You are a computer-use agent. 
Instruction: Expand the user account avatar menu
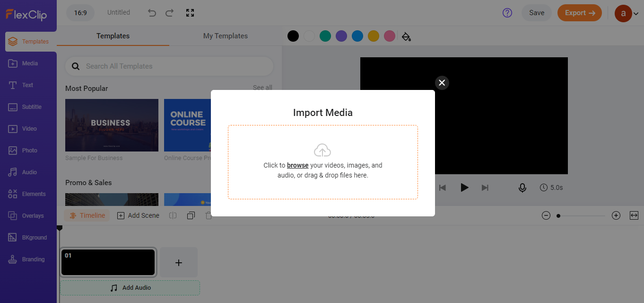coord(626,13)
